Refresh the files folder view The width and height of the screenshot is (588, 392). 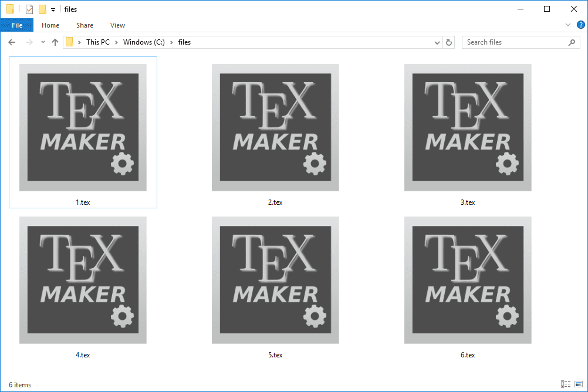point(450,42)
